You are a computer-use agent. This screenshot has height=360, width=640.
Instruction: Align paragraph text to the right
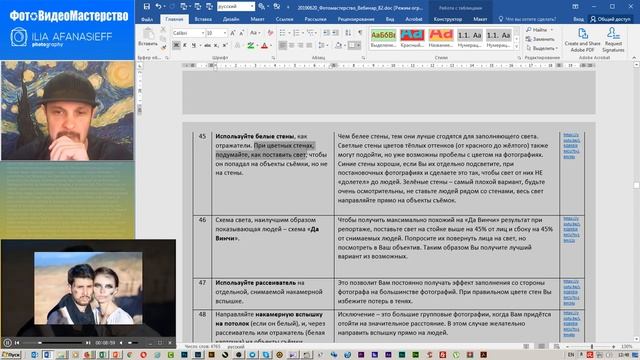pyautogui.click(x=300, y=45)
